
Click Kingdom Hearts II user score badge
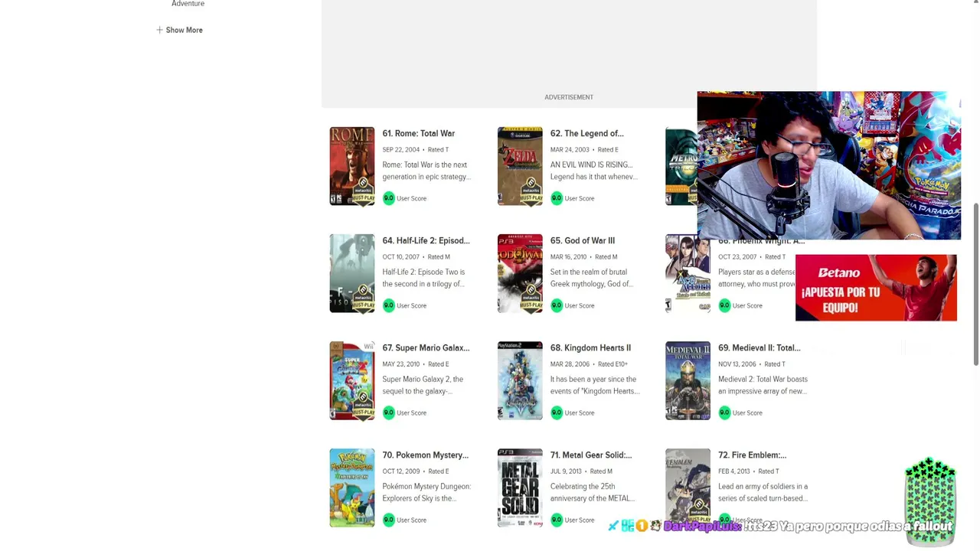click(556, 412)
